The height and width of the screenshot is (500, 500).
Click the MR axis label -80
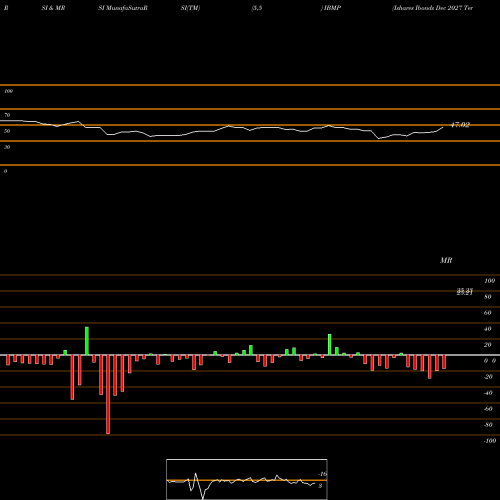coord(488,425)
